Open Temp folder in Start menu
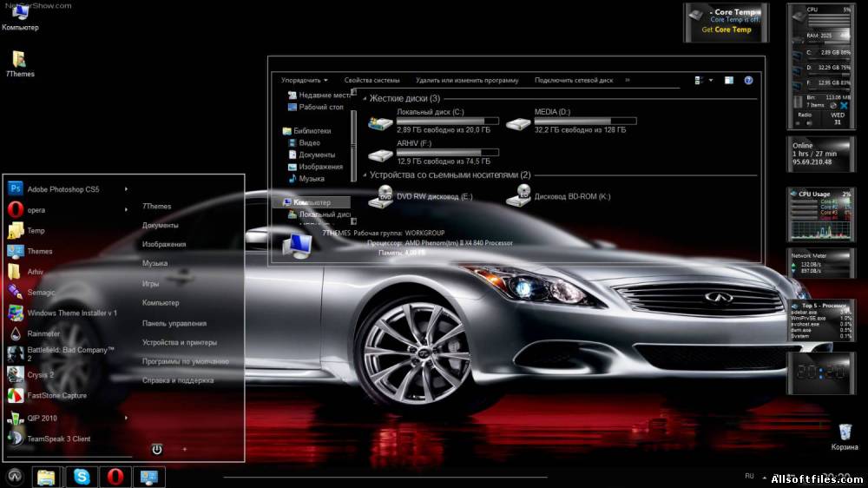 click(36, 230)
